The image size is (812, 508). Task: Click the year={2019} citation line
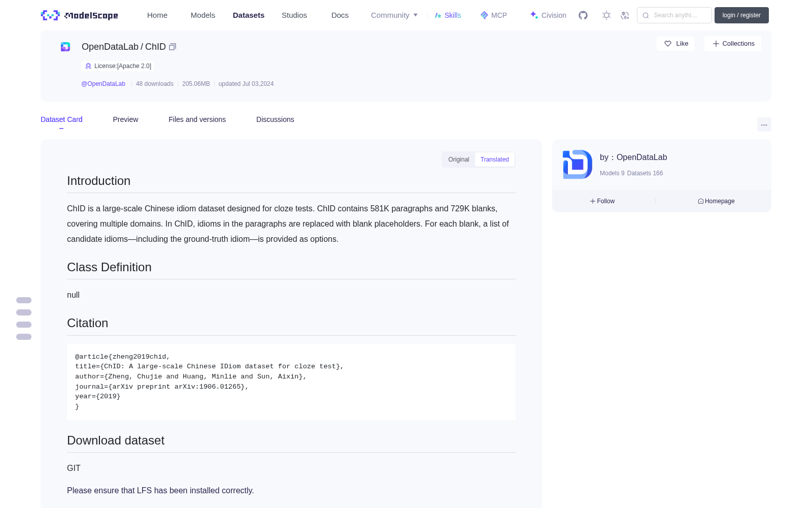(98, 396)
